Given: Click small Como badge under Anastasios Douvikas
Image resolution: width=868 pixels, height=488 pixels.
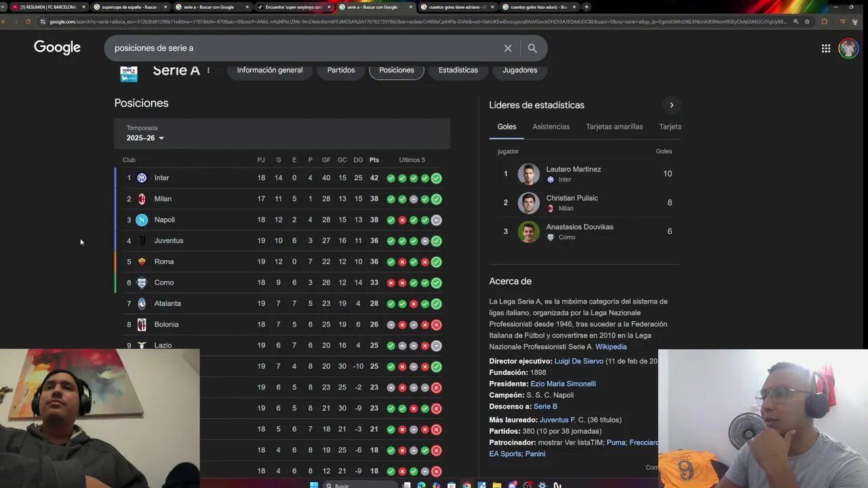Looking at the screenshot, I should point(551,237).
